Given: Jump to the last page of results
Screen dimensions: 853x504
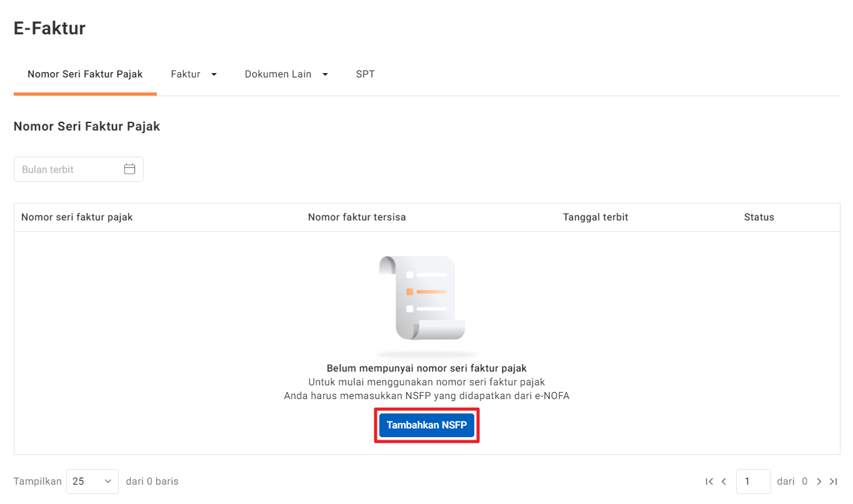Looking at the screenshot, I should tap(833, 482).
